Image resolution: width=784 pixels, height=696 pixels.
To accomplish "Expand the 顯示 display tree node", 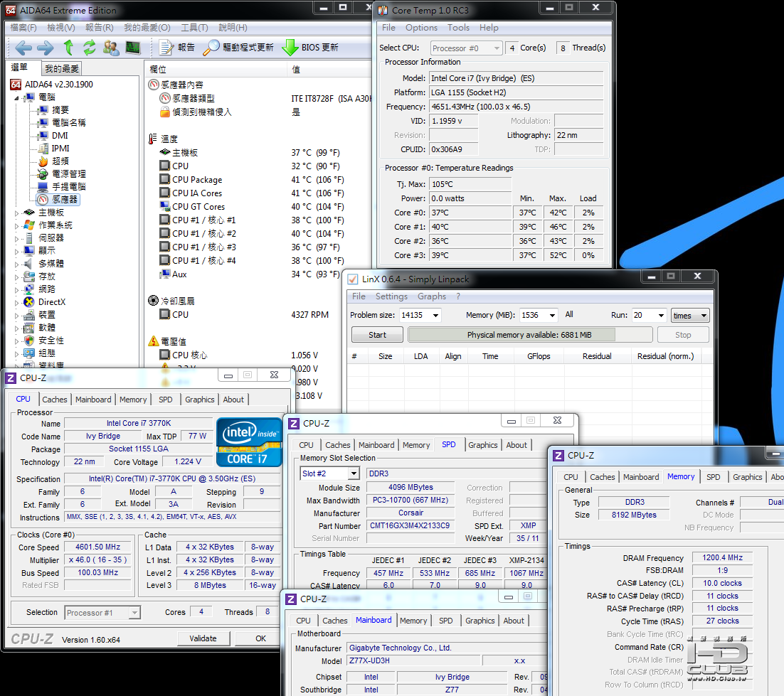I will click(x=16, y=252).
